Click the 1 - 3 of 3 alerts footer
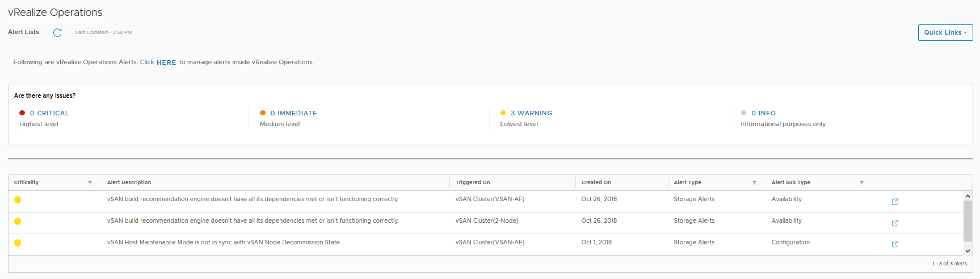 pos(949,264)
